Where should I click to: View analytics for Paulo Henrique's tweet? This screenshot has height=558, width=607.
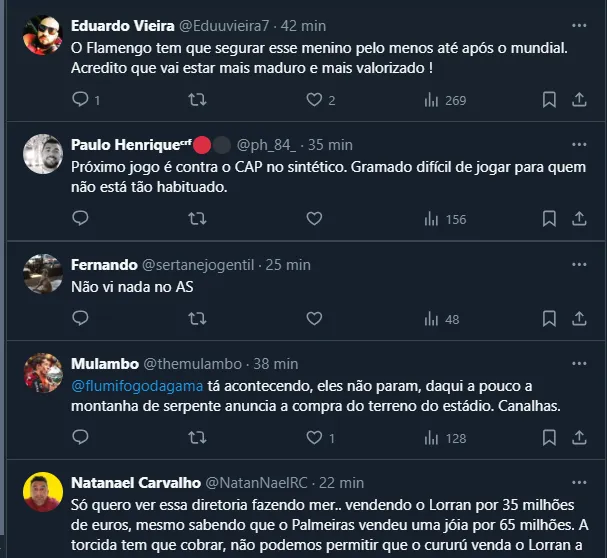point(432,219)
